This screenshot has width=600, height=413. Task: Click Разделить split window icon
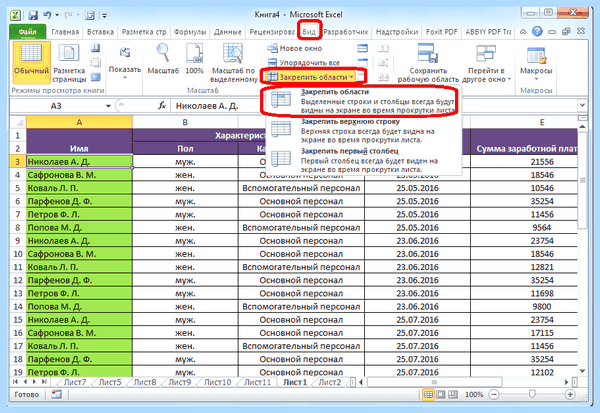pos(362,48)
